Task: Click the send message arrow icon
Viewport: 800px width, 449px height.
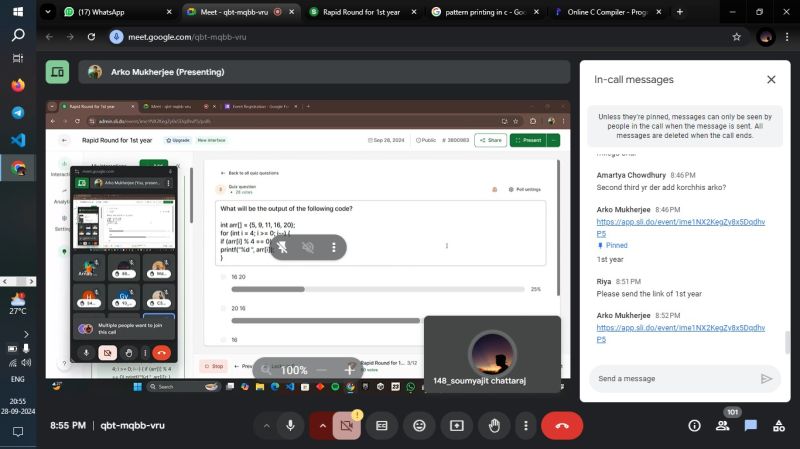Action: tap(766, 379)
